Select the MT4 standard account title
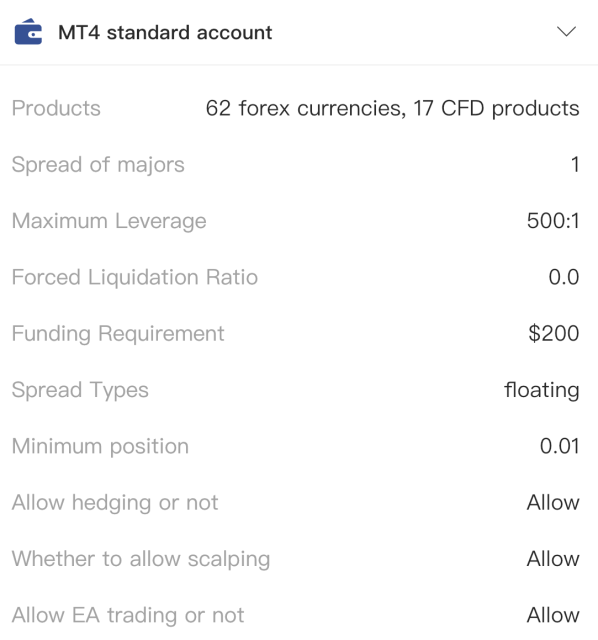Viewport: 598px width, 640px height. [x=165, y=33]
